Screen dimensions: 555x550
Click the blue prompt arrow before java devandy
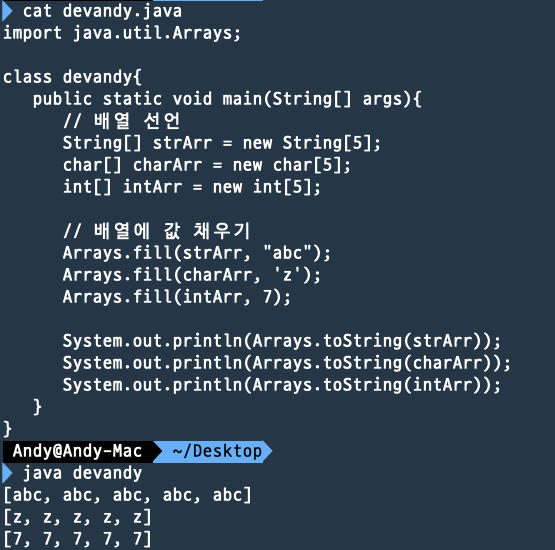(x=7, y=474)
